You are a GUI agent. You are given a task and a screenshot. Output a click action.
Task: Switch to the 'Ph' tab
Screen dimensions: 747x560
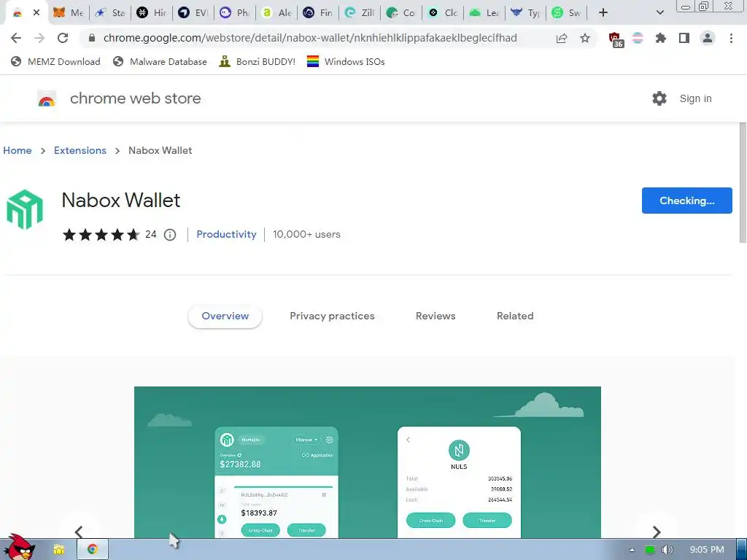point(234,13)
